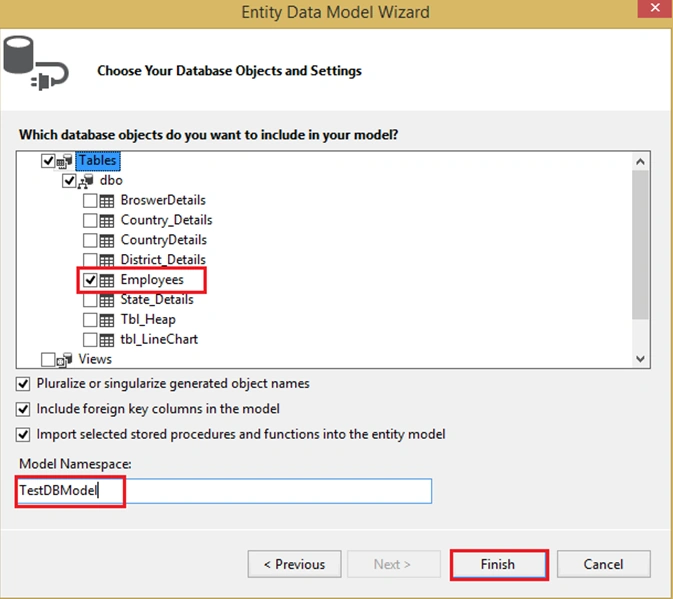This screenshot has height=599, width=673.
Task: Uncheck the Employees table checkbox
Action: 90,280
